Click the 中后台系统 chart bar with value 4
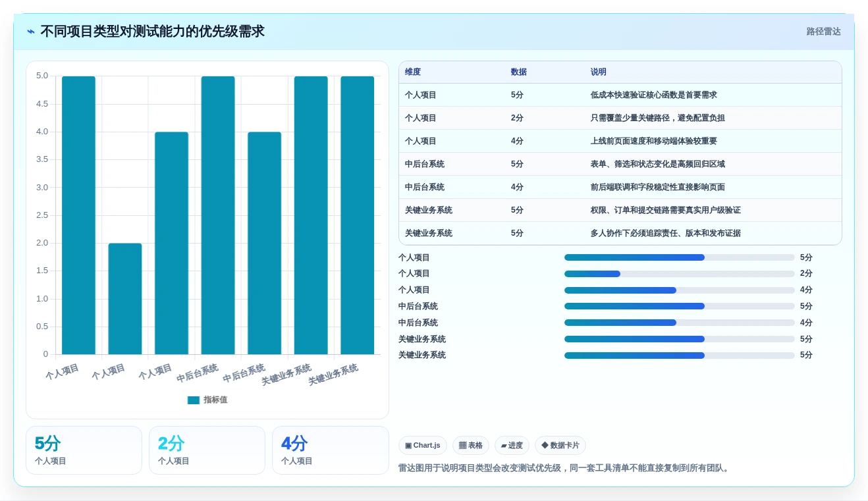This screenshot has width=868, height=501. pos(264,243)
